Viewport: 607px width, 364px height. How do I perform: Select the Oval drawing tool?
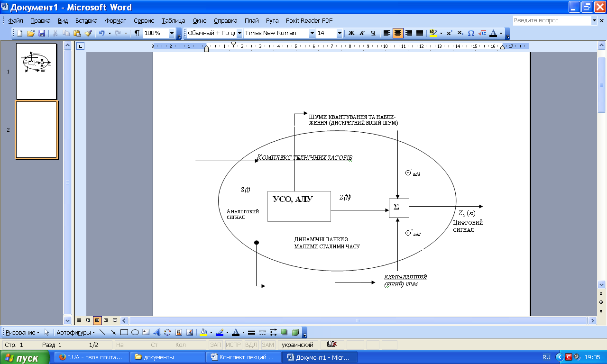point(135,332)
